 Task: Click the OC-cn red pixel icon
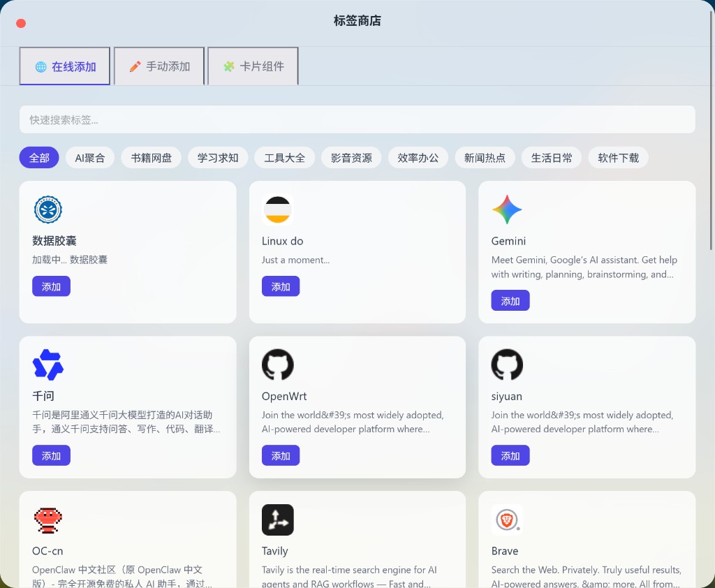pyautogui.click(x=48, y=520)
